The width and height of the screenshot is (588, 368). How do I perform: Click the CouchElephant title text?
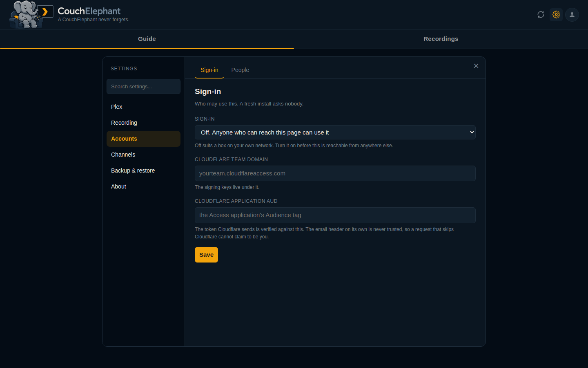(x=89, y=11)
